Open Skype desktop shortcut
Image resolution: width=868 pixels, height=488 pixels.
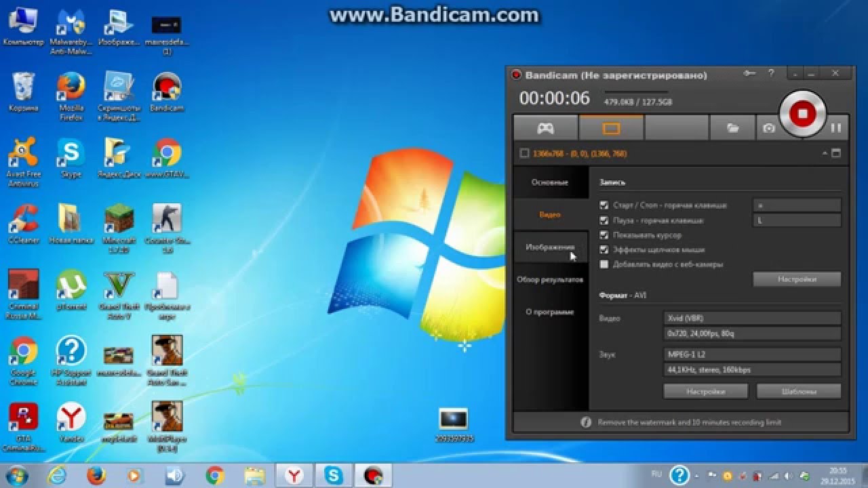pyautogui.click(x=71, y=159)
